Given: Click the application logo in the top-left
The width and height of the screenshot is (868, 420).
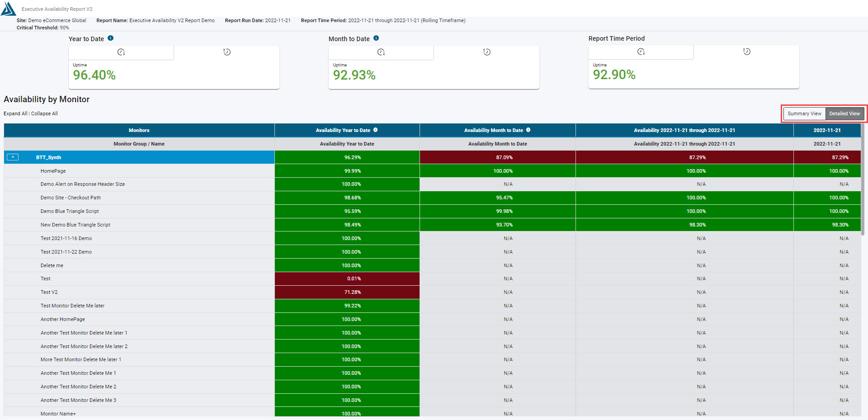Looking at the screenshot, I should pos(8,9).
